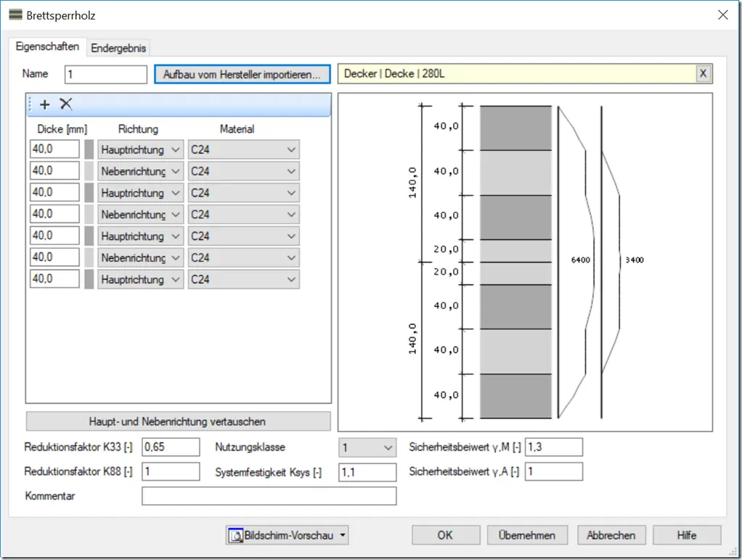
Task: Add a new layer with the plus icon
Action: point(45,104)
